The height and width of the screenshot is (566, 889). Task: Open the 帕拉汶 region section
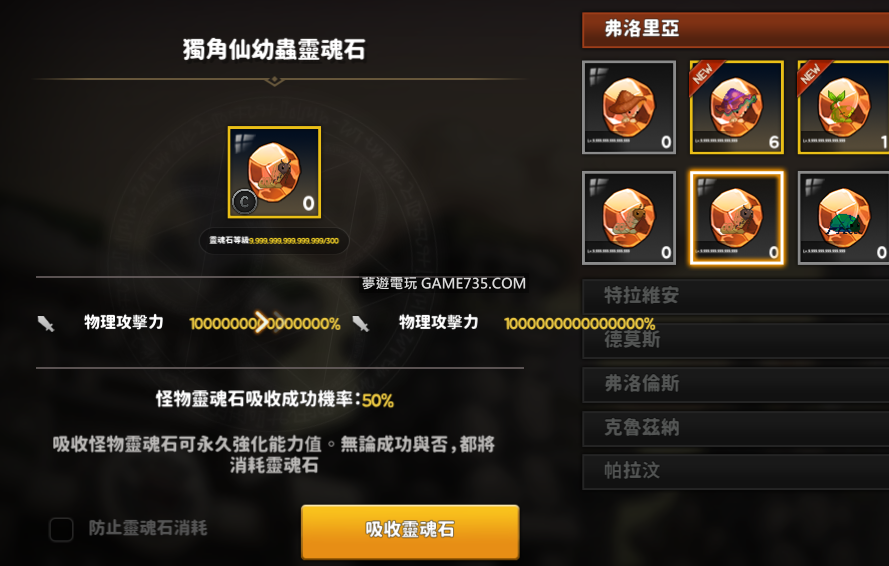point(735,471)
